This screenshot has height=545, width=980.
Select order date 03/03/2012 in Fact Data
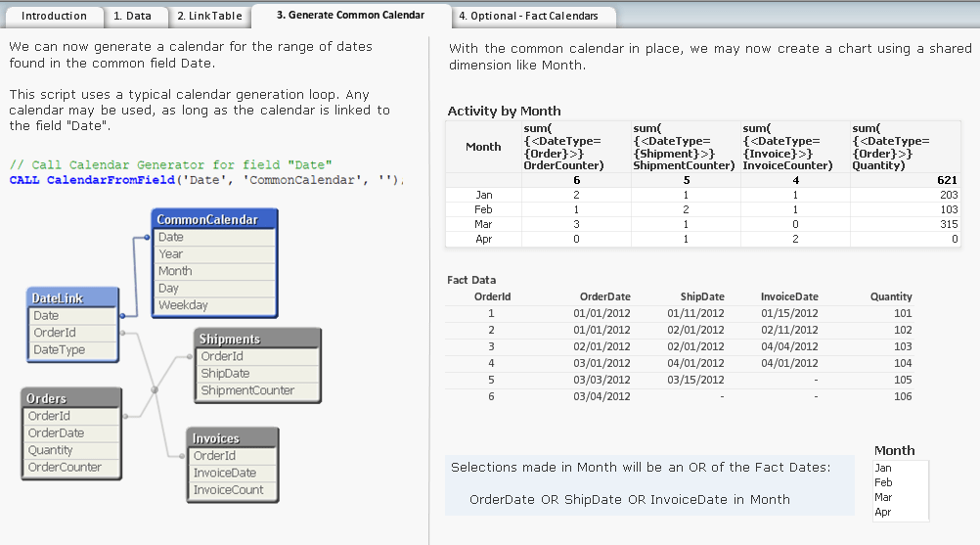pos(601,380)
